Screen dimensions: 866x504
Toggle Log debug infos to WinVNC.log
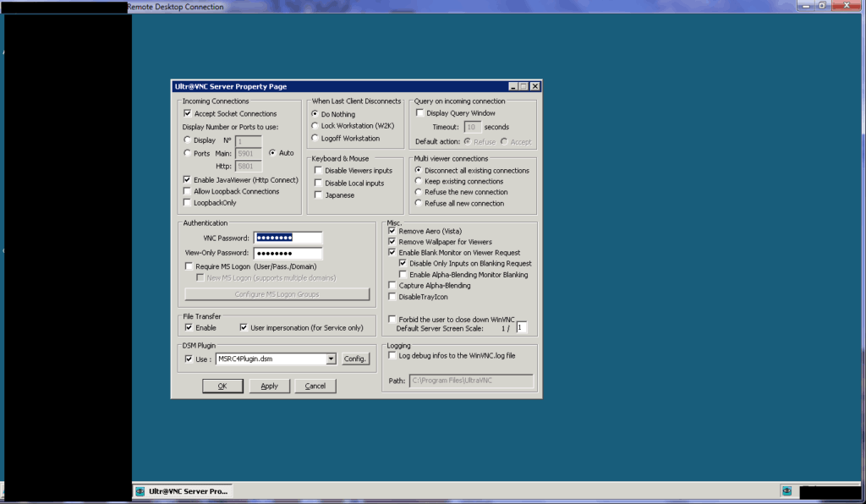(x=391, y=355)
